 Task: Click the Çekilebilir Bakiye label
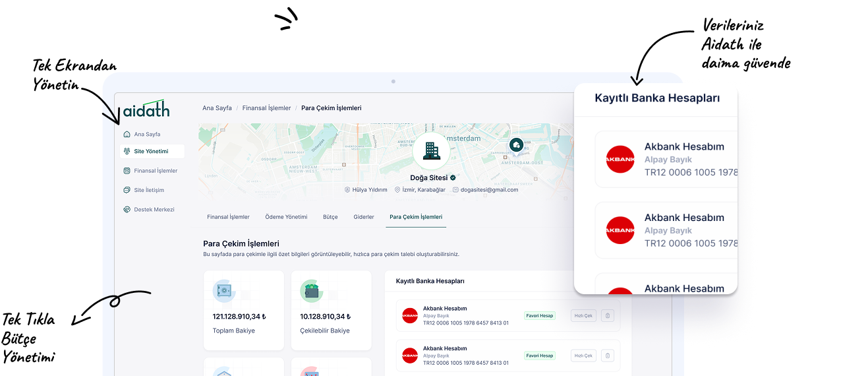(x=325, y=330)
